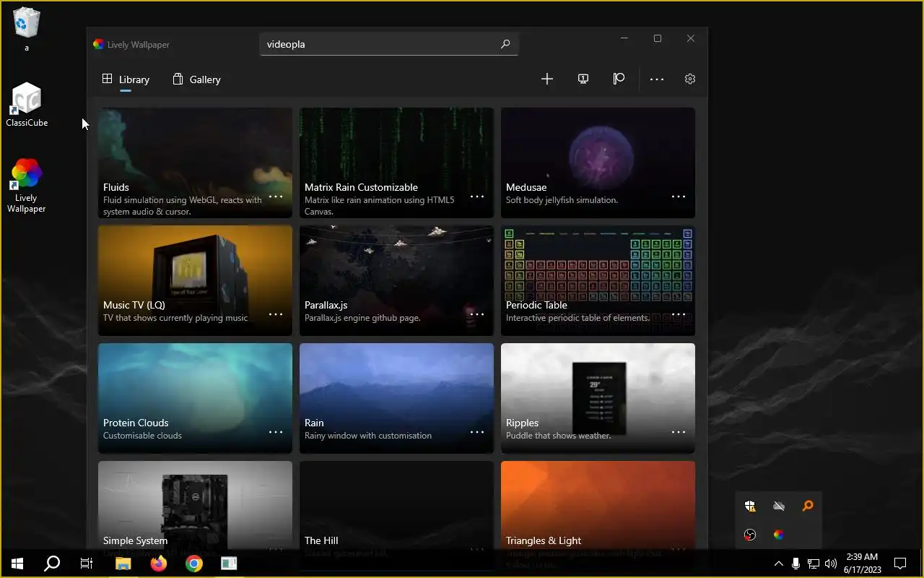This screenshot has width=924, height=578.
Task: Select the Protein Clouds thumbnail
Action: tap(195, 398)
